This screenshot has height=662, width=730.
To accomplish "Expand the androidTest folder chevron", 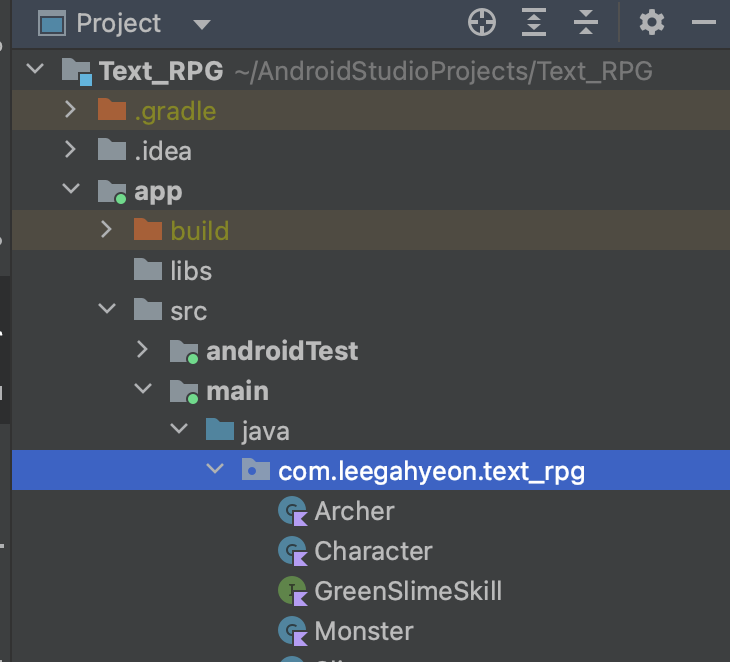I will pyautogui.click(x=142, y=349).
